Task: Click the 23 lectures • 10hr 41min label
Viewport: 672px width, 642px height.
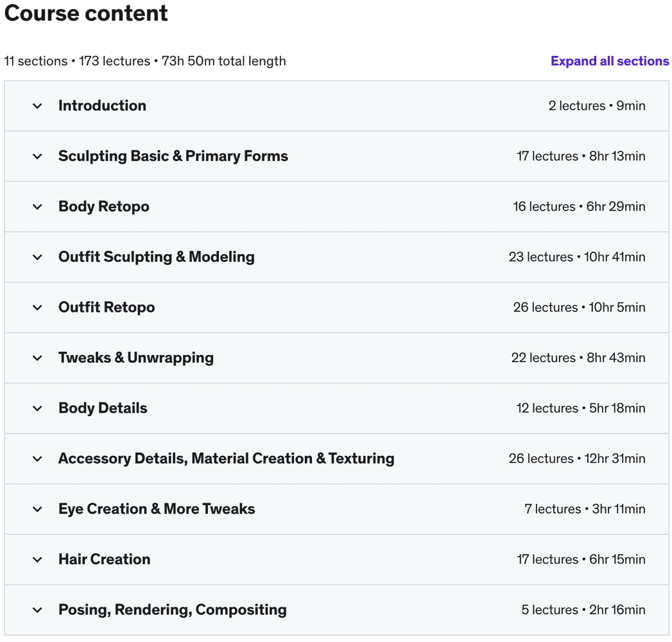Action: pos(577,257)
